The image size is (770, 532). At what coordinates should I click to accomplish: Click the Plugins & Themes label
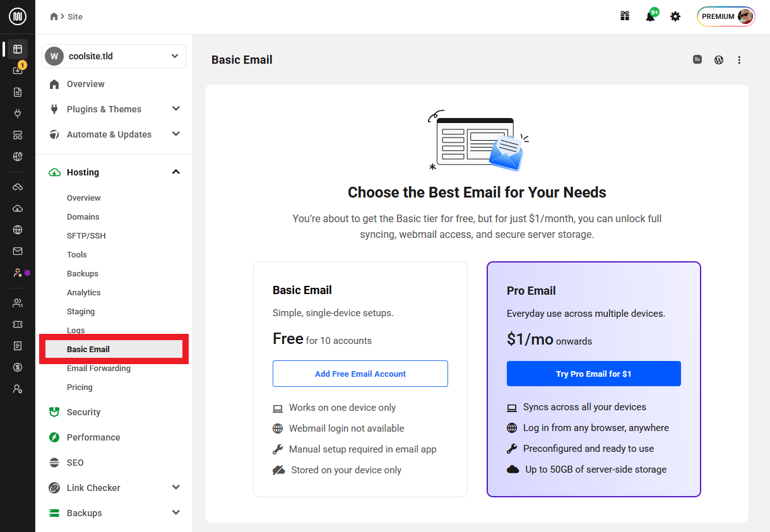pos(104,109)
